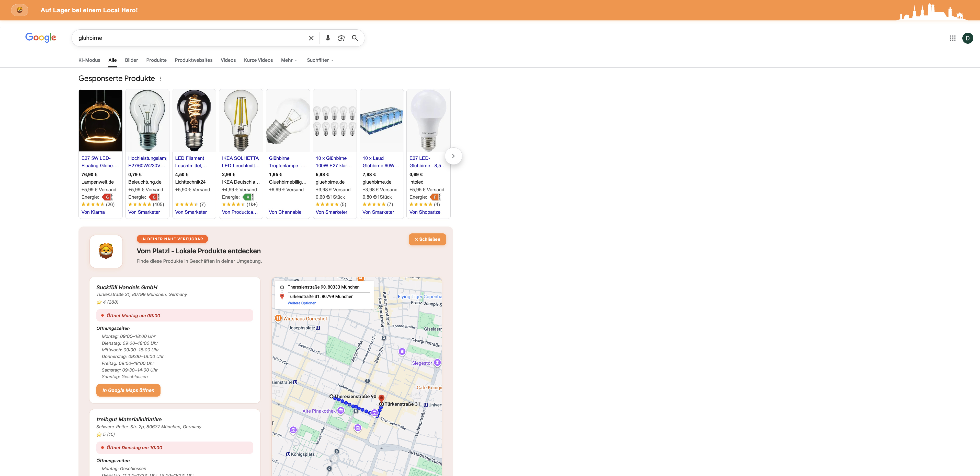The width and height of the screenshot is (980, 476).
Task: Open the Google apps grid icon
Action: (953, 38)
